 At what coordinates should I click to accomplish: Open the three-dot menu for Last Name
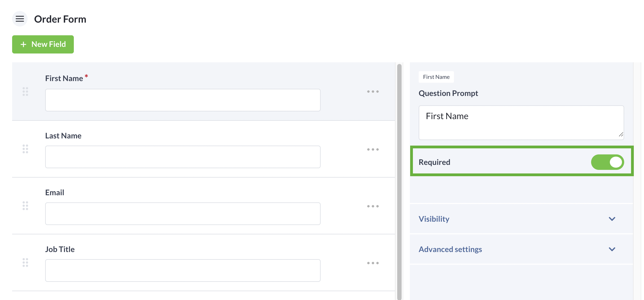pos(373,149)
